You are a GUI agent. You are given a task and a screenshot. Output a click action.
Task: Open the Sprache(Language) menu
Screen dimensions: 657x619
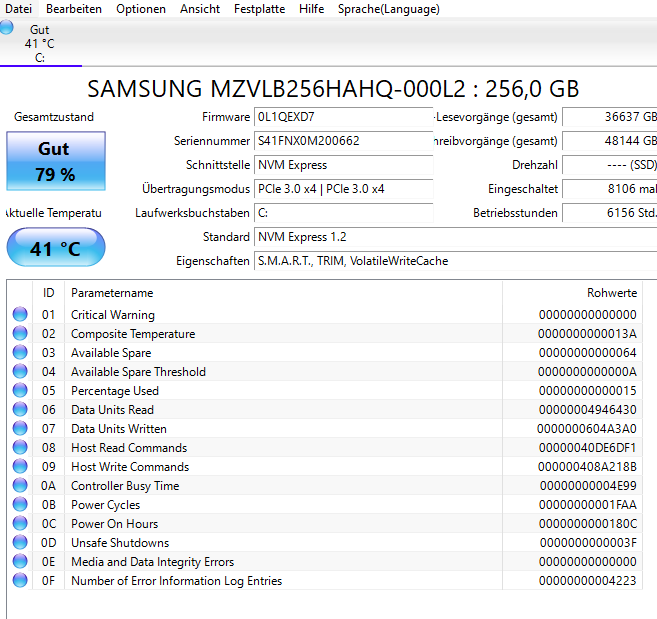389,9
